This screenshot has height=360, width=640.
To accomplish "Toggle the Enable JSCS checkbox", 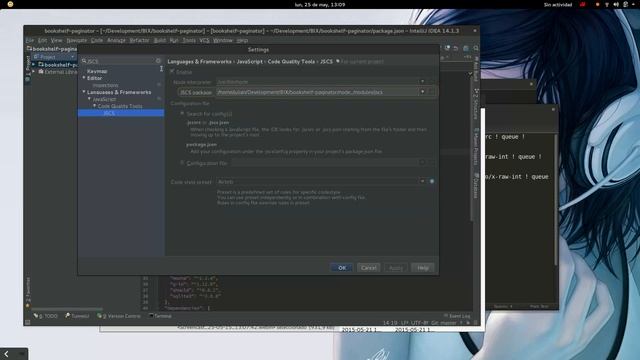I will [x=172, y=71].
